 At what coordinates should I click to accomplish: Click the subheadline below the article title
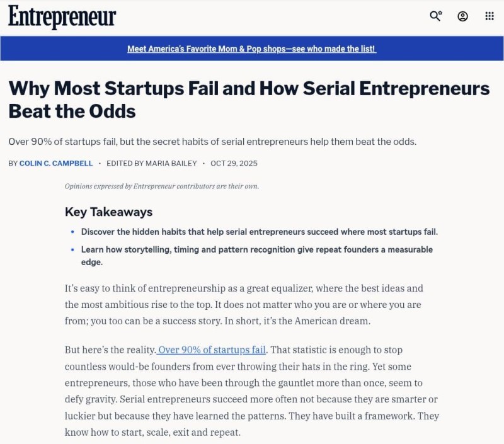tap(212, 142)
